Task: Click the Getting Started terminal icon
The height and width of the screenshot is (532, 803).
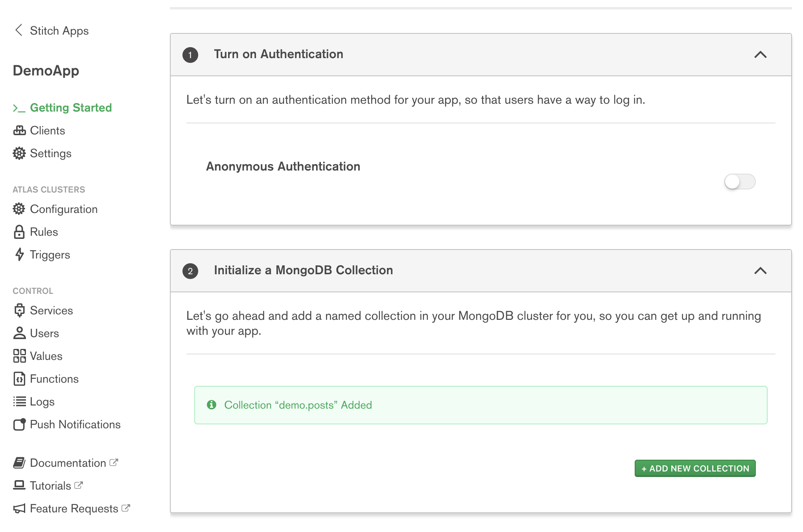Action: pos(19,108)
